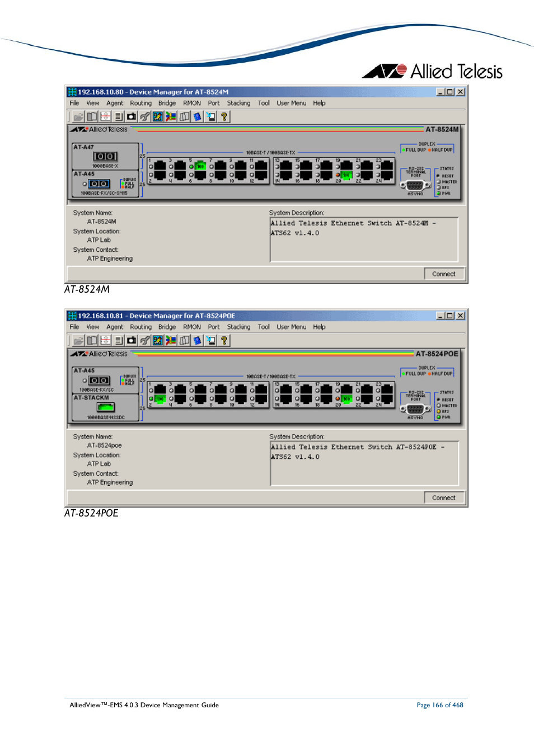Click the monitor with arrow icon in AT-8524M toolbar
The height and width of the screenshot is (756, 534).
click(211, 116)
